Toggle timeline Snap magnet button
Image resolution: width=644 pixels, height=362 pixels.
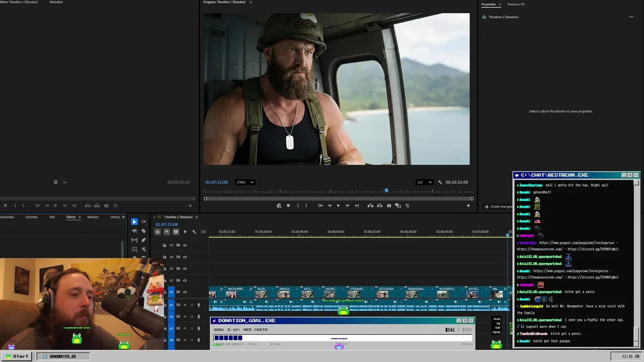point(167,232)
